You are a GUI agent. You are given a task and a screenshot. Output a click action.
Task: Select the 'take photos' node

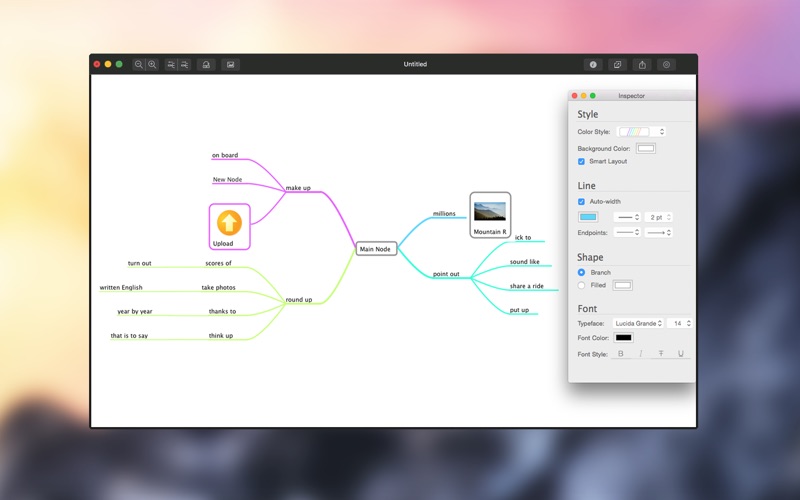(218, 288)
